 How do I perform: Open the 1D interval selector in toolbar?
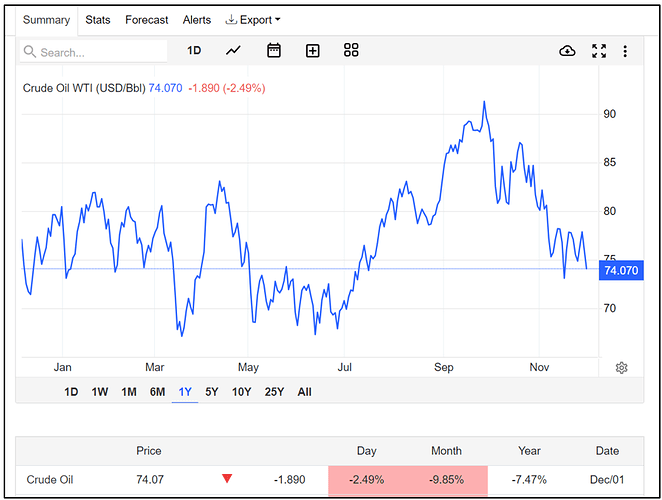pos(194,51)
